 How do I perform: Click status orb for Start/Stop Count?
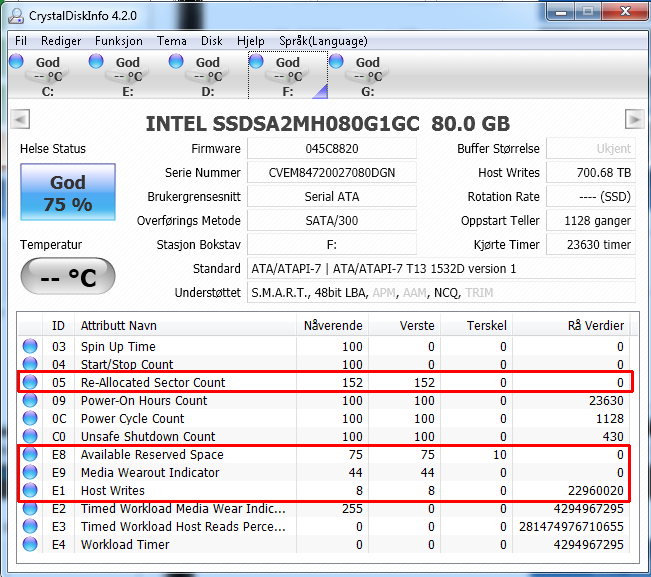[30, 364]
